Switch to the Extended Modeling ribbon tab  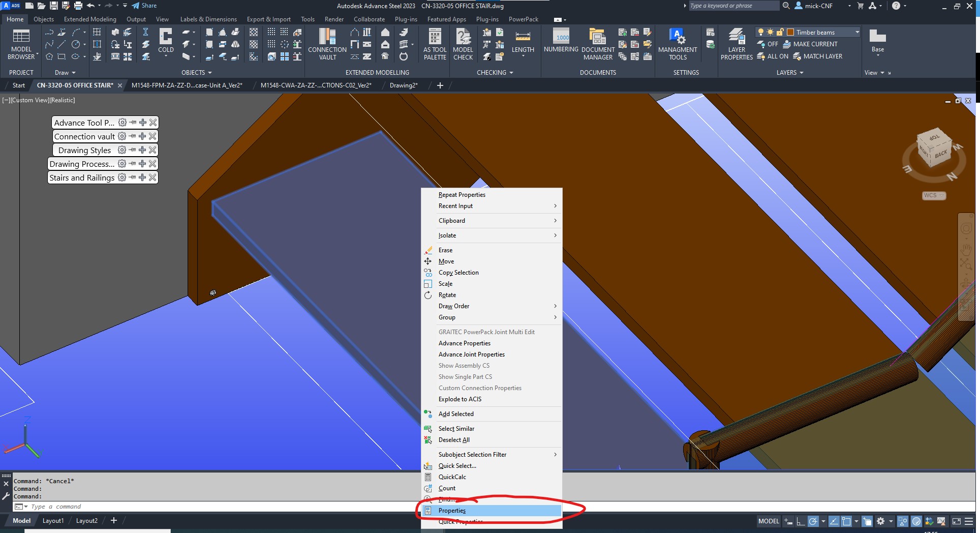click(90, 19)
